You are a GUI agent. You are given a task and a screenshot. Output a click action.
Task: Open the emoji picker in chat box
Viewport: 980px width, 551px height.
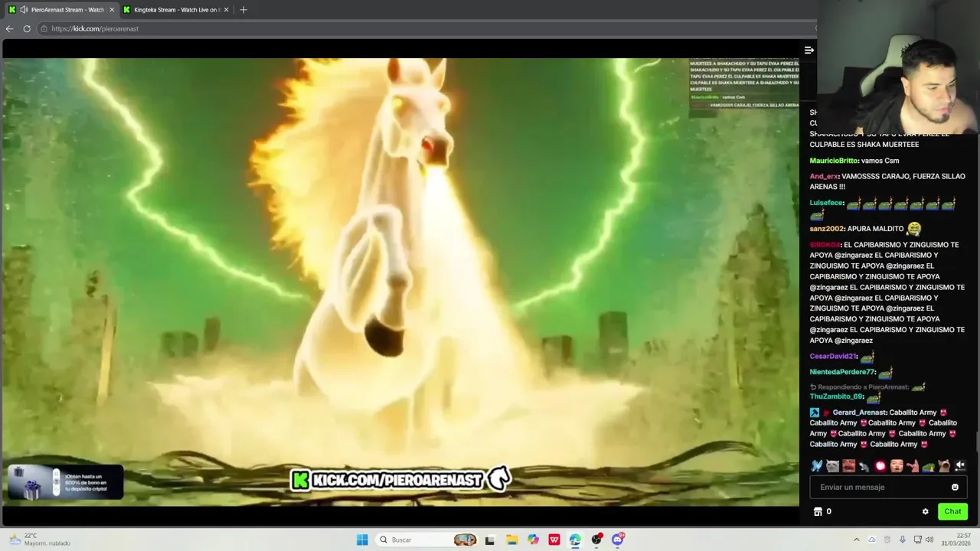(x=955, y=487)
